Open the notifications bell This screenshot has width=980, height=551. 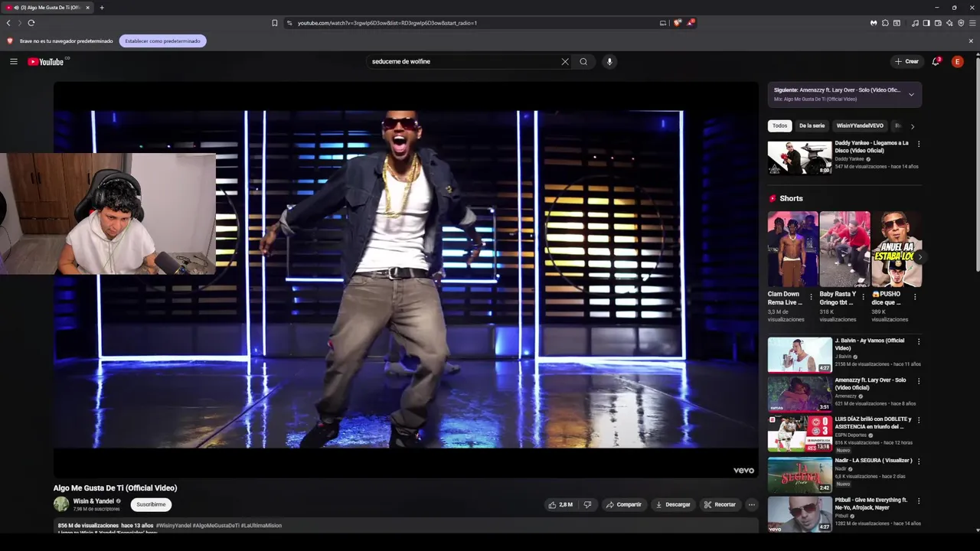coord(936,61)
